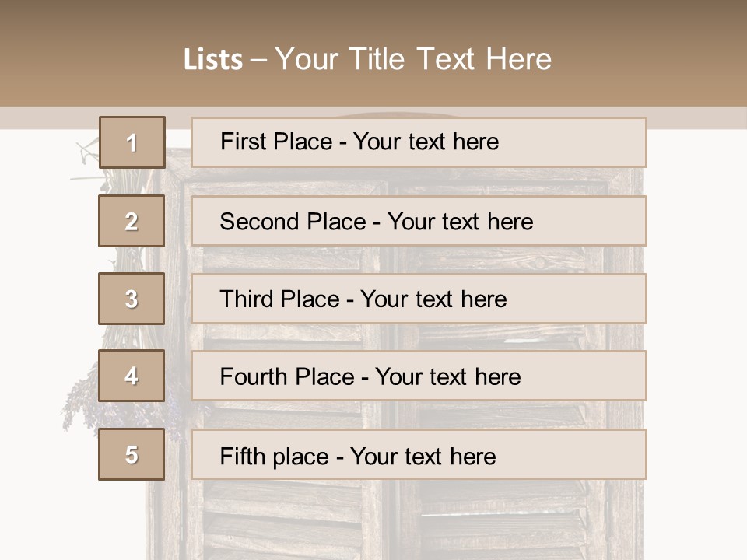The image size is (747, 560).
Task: Select the number 4 square
Action: point(132,376)
